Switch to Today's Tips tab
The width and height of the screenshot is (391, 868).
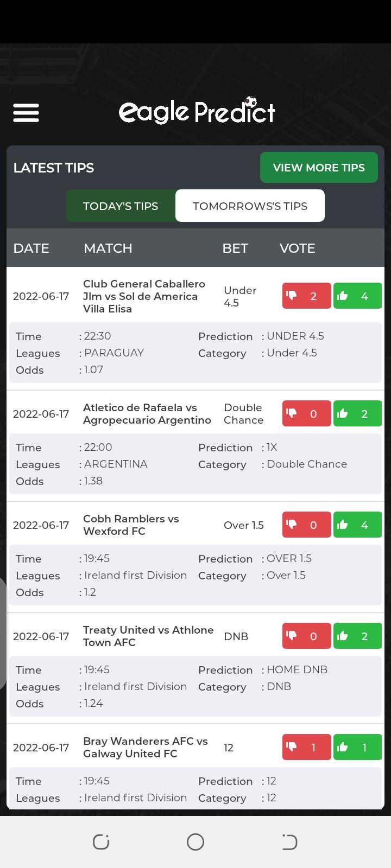coord(121,206)
